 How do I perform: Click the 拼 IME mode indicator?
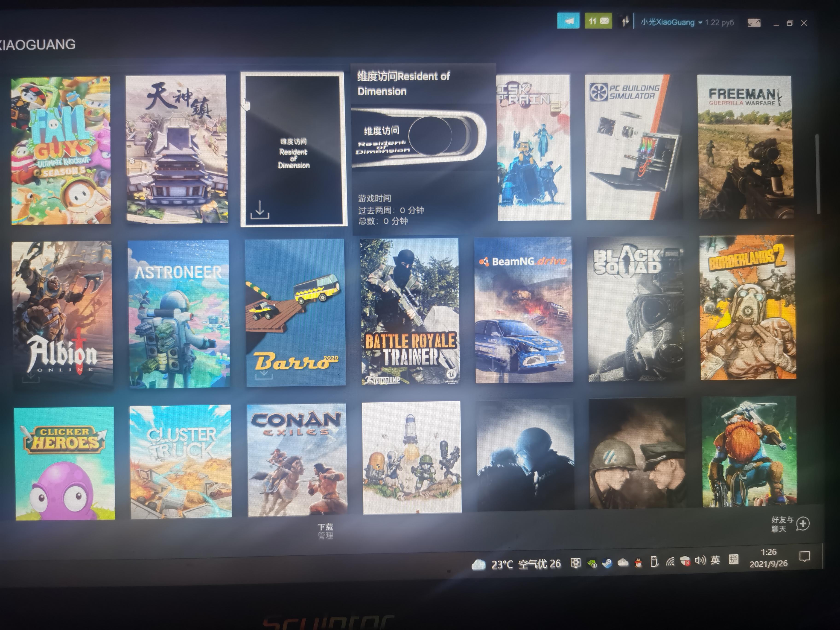coord(733,559)
